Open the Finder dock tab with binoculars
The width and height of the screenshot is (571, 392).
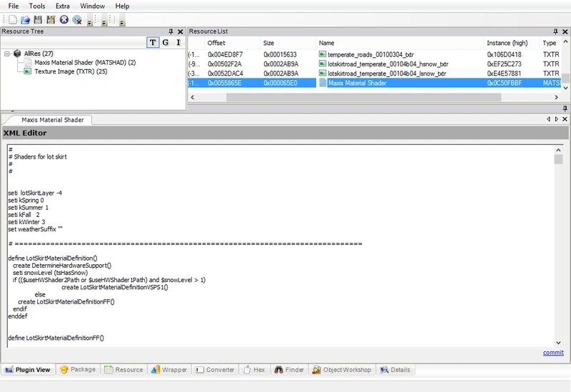pyautogui.click(x=289, y=369)
